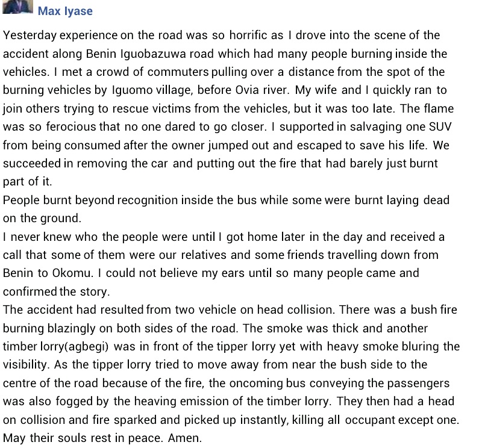Click the word "visibility" in the post
The width and height of the screenshot is (479, 448).
28,365
